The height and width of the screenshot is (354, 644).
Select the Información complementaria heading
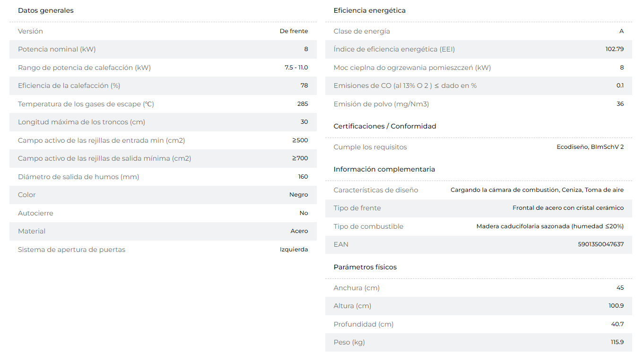(384, 169)
